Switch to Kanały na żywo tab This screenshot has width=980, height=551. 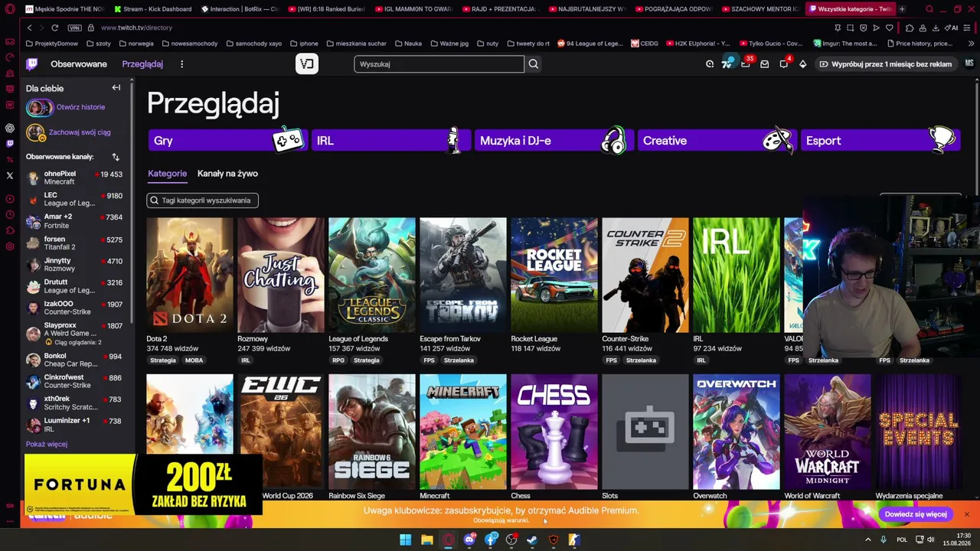pos(227,174)
